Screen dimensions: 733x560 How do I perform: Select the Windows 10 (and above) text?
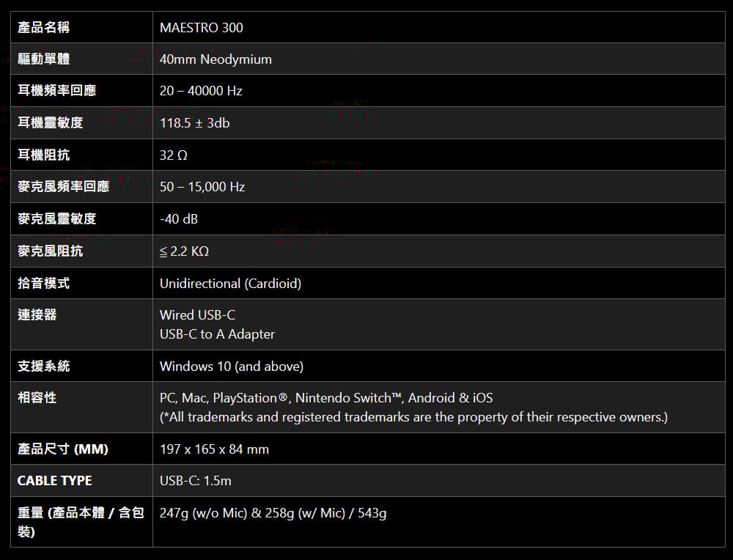(232, 366)
